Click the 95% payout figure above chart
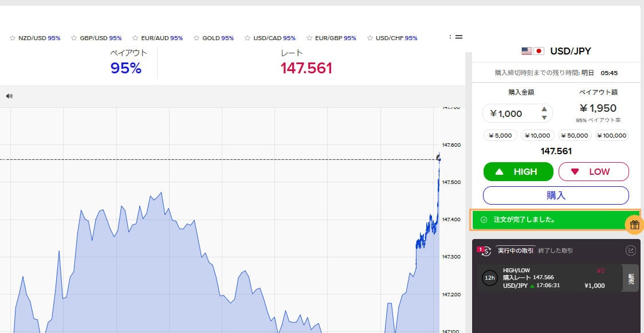Screen dimensions: 644x333 pos(125,68)
